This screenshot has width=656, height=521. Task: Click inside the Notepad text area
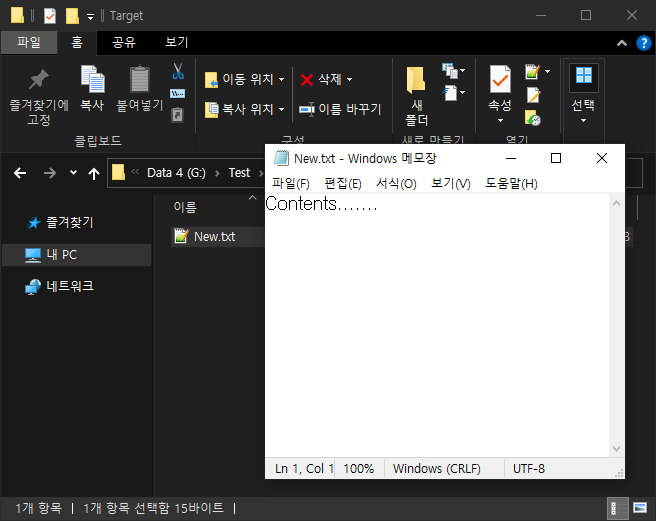pos(437,325)
